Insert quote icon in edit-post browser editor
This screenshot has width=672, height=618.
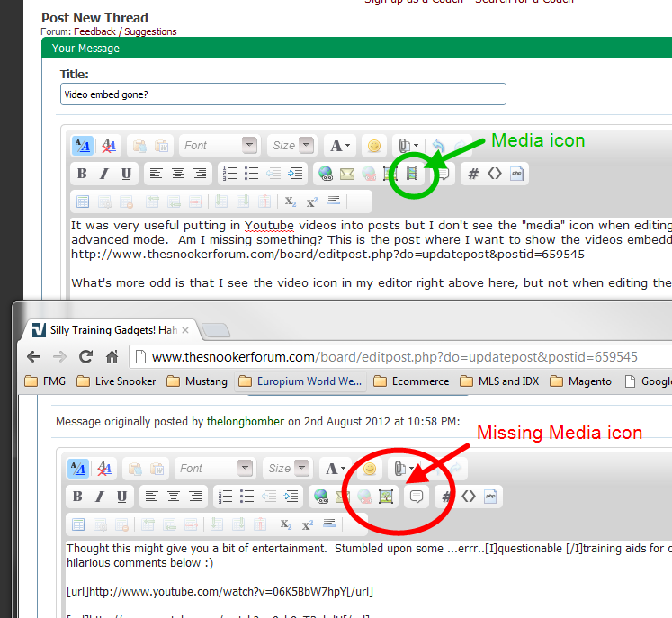[x=417, y=497]
